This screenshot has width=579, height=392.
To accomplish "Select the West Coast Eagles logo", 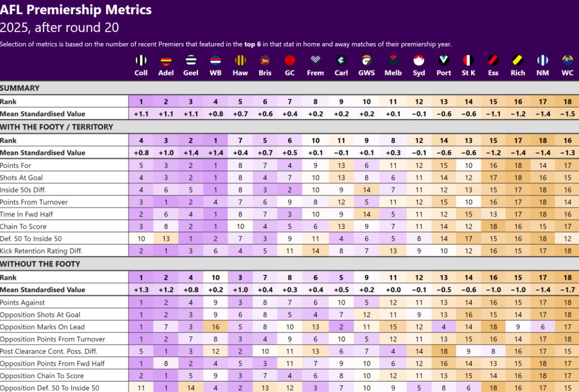I will pyautogui.click(x=568, y=60).
